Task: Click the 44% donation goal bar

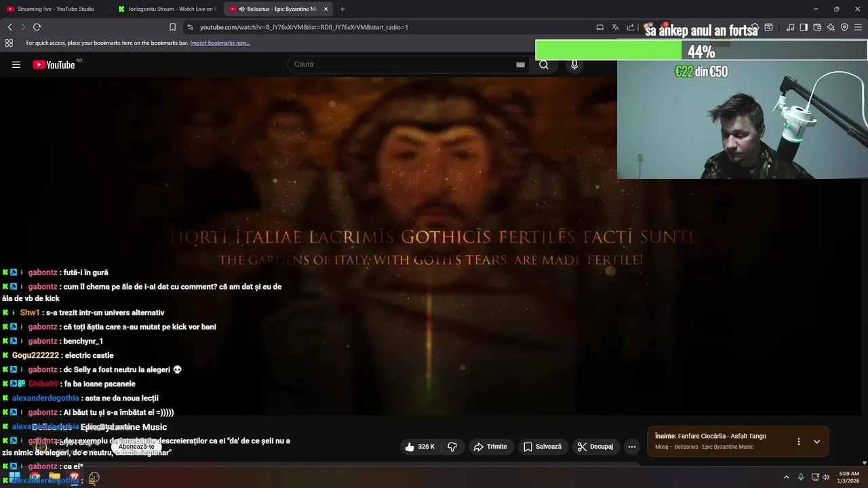Action: point(701,51)
